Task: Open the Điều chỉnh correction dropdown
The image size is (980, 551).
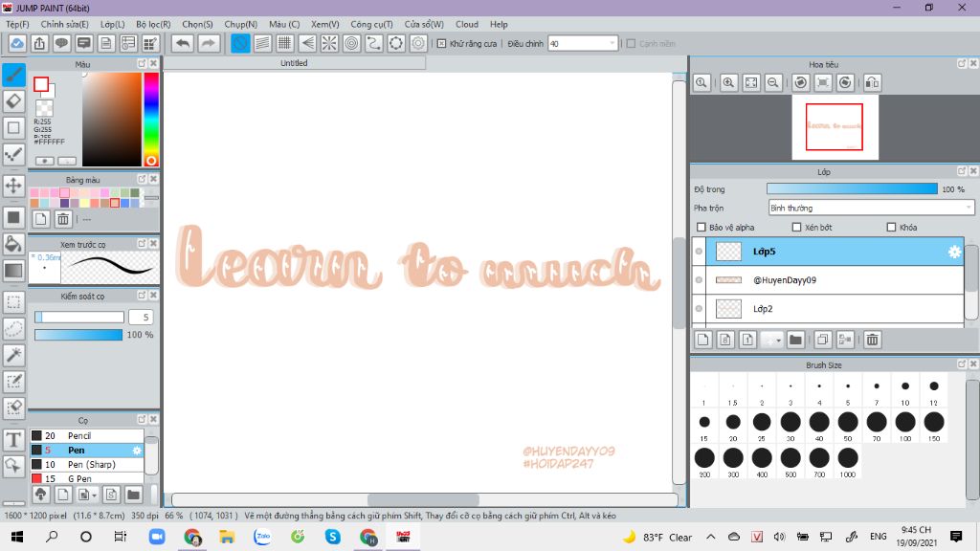Action: tap(583, 44)
